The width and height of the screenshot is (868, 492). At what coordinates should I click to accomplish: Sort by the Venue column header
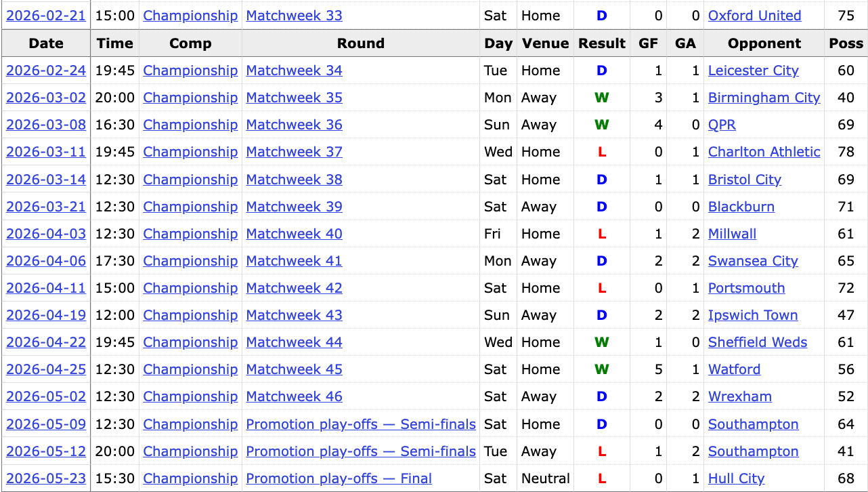[x=545, y=43]
